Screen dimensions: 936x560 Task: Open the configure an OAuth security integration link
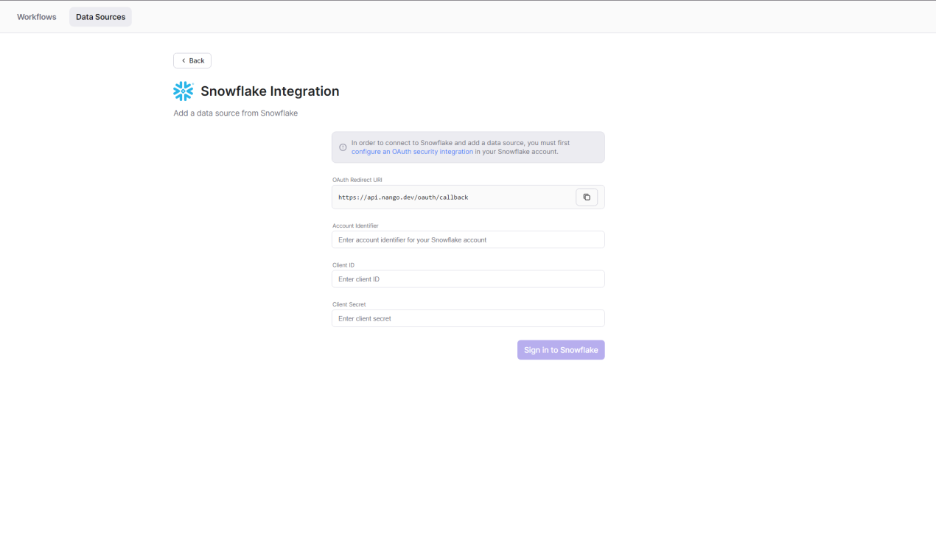(x=412, y=152)
